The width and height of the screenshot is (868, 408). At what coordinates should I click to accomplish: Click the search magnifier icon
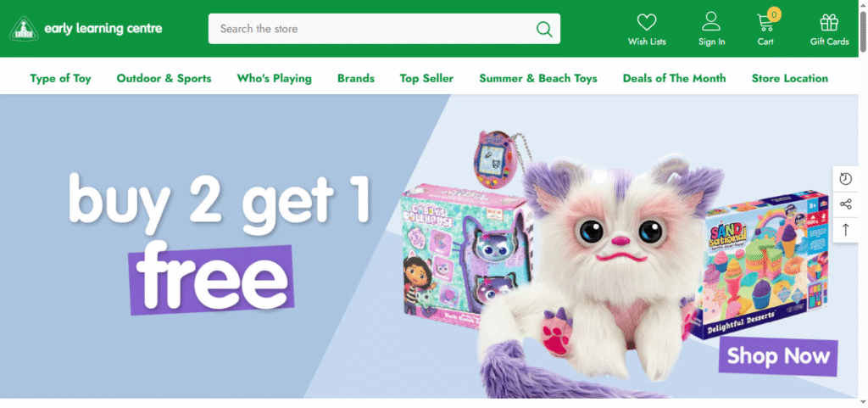tap(544, 29)
